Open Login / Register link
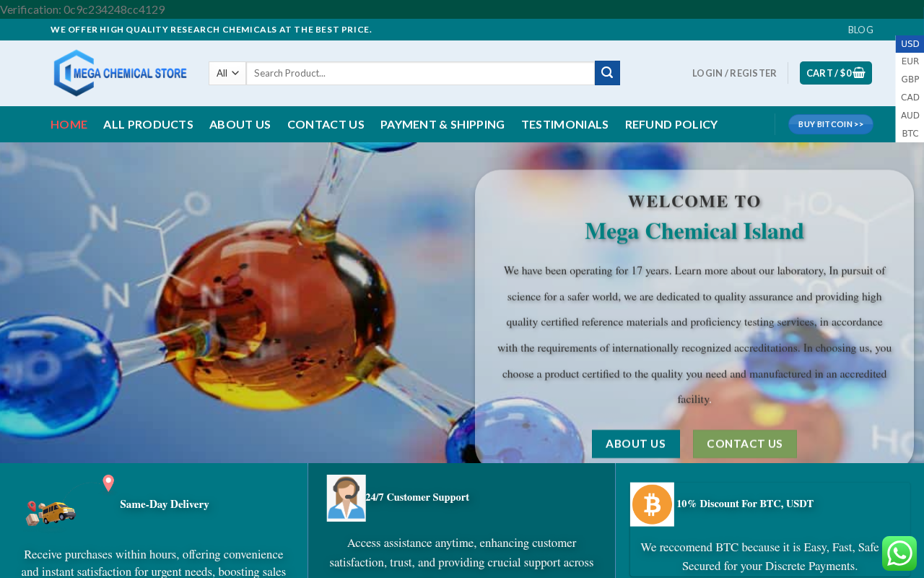The width and height of the screenshot is (924, 578). pos(734,73)
